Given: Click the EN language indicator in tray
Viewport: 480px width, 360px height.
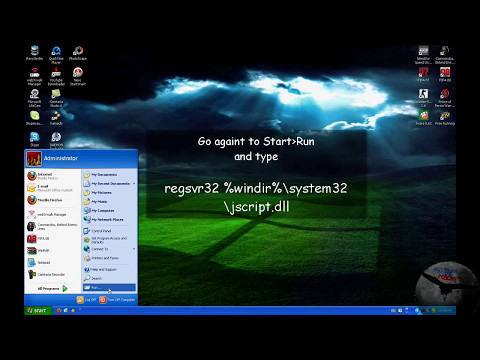Looking at the screenshot, I should pyautogui.click(x=393, y=311).
